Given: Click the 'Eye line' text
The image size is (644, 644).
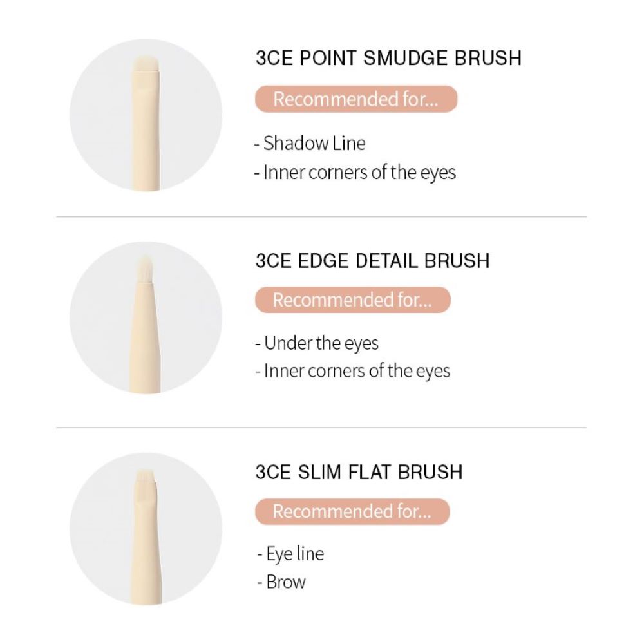Looking at the screenshot, I should coord(295,554).
